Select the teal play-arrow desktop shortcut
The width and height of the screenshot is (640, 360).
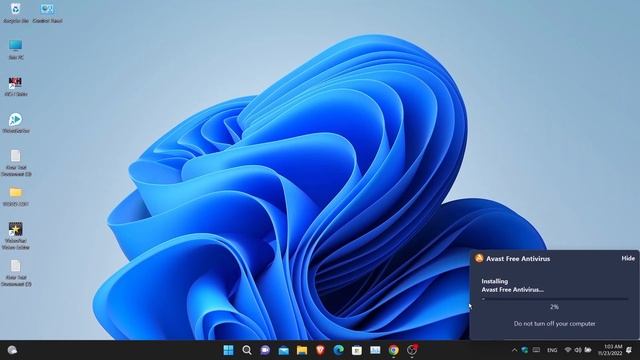pos(16,123)
